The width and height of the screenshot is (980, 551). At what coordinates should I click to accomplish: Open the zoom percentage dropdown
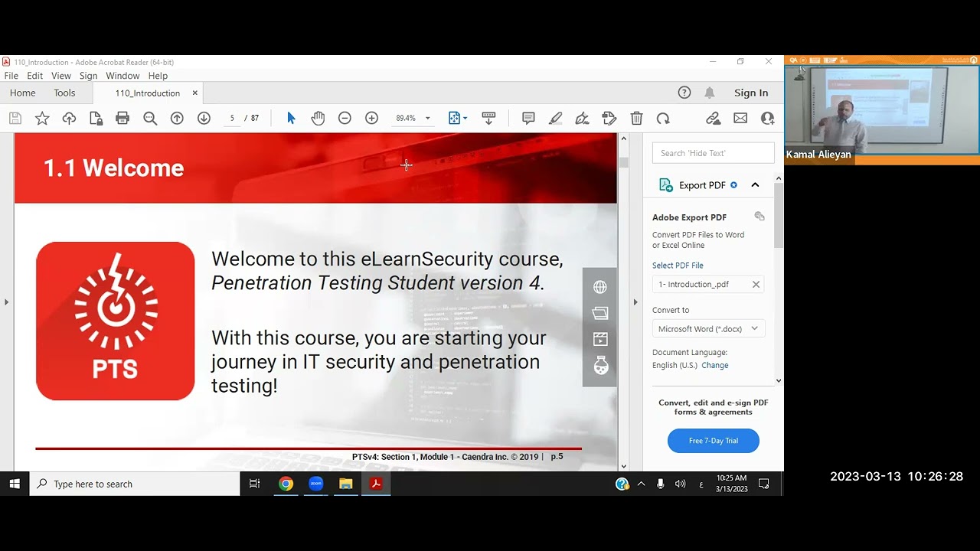[x=427, y=118]
